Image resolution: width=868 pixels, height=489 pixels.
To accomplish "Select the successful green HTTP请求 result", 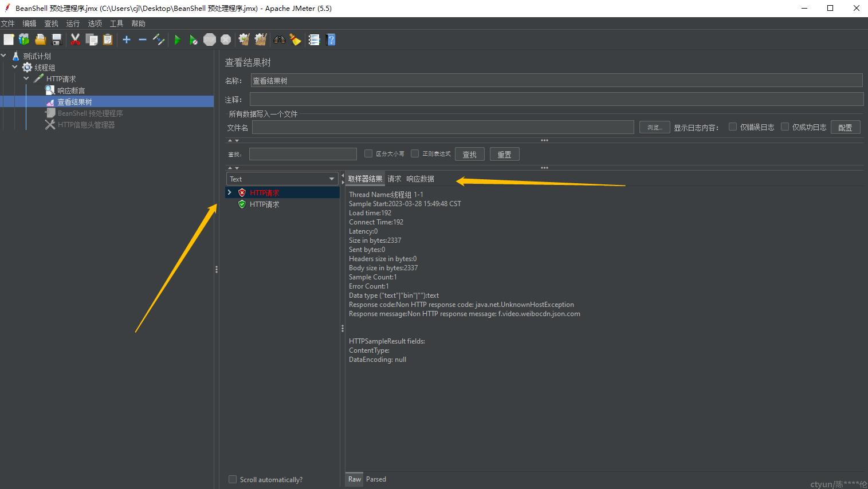I will [265, 204].
